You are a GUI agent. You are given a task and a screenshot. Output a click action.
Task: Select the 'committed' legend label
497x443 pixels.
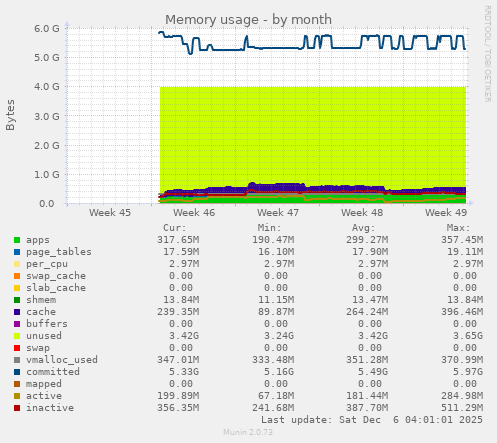click(53, 372)
